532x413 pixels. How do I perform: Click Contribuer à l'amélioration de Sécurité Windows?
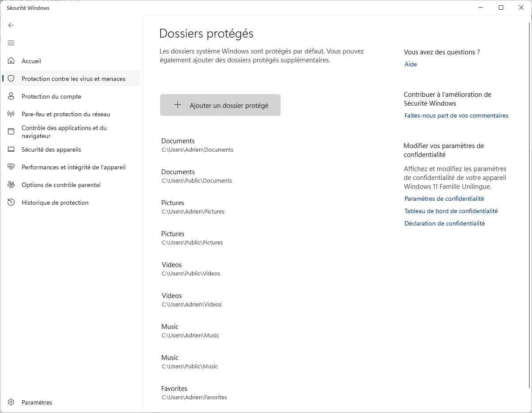447,99
